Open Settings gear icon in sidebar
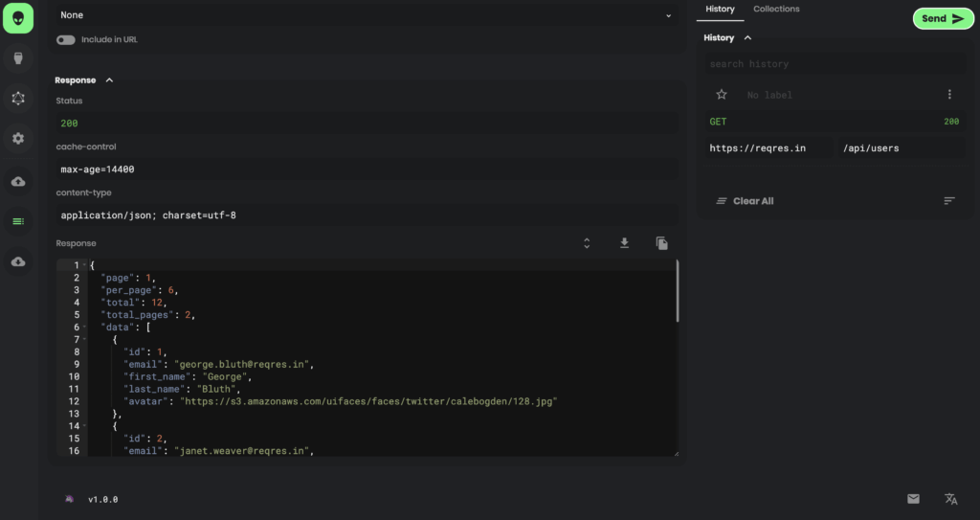 click(x=18, y=138)
